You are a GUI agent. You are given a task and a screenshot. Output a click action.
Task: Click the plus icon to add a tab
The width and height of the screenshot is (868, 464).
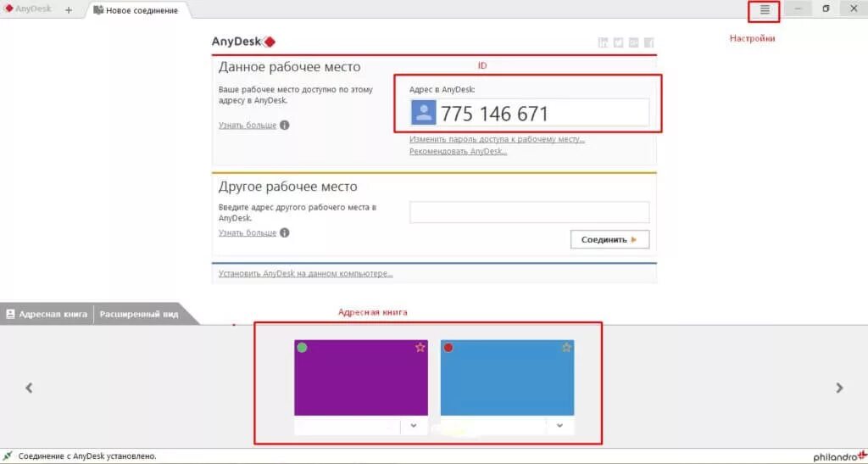(x=69, y=10)
